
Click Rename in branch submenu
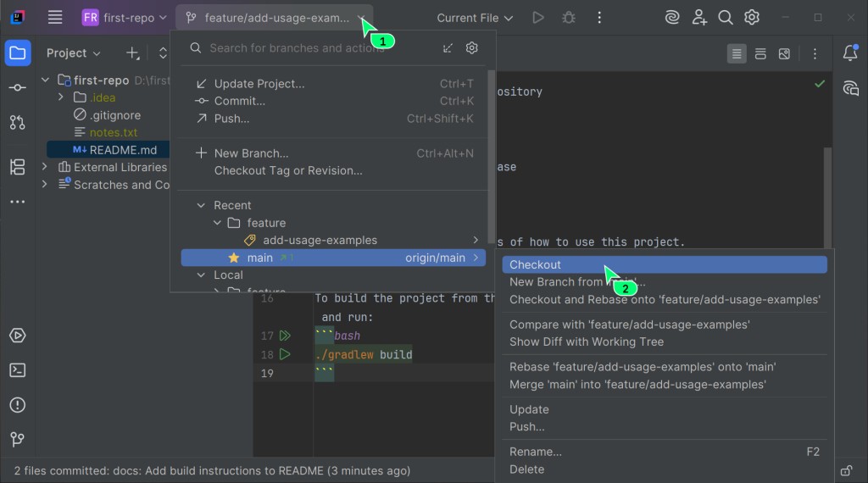[665, 452]
